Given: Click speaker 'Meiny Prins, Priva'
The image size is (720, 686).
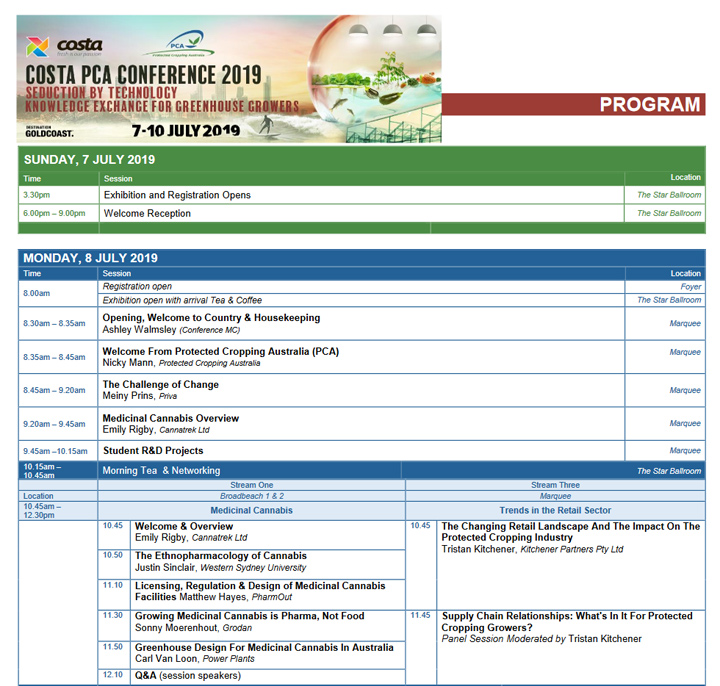Looking at the screenshot, I should (140, 396).
